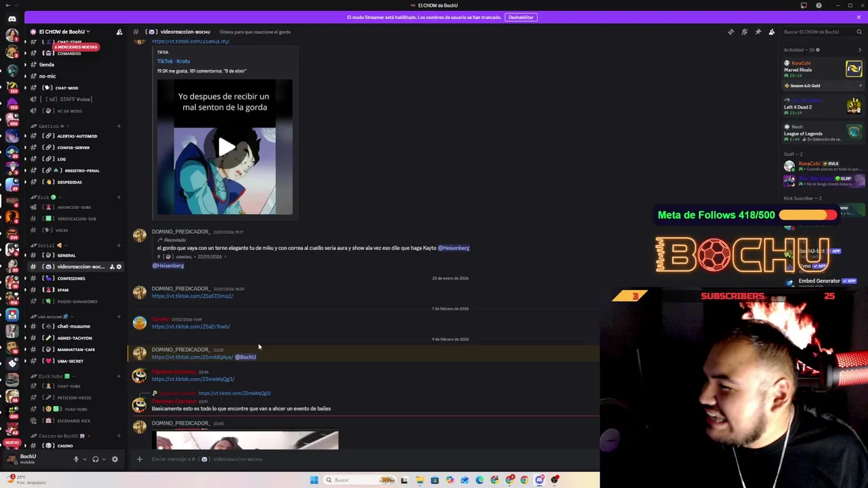Join STAFF Voice voice channel

click(75, 99)
